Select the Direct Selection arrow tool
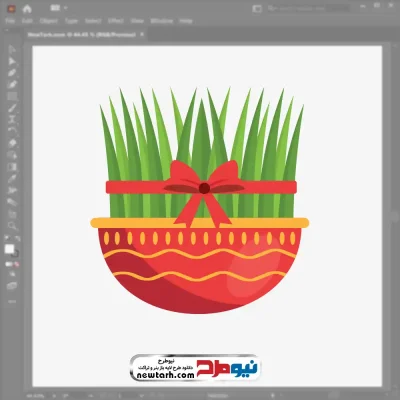Screen dimensions: 400x400 click(12, 61)
